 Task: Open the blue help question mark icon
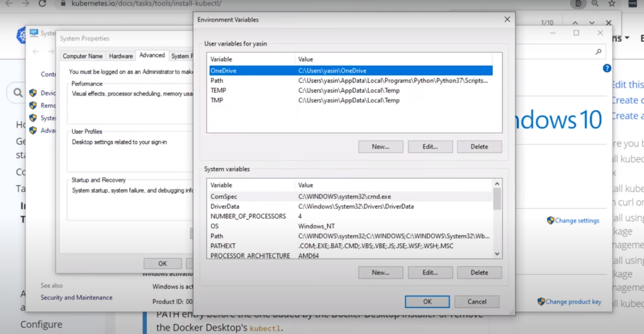point(607,68)
